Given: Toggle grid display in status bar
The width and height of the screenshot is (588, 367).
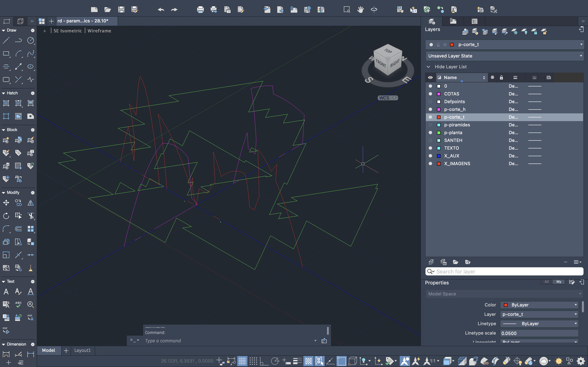Looking at the screenshot, I should pyautogui.click(x=242, y=361).
